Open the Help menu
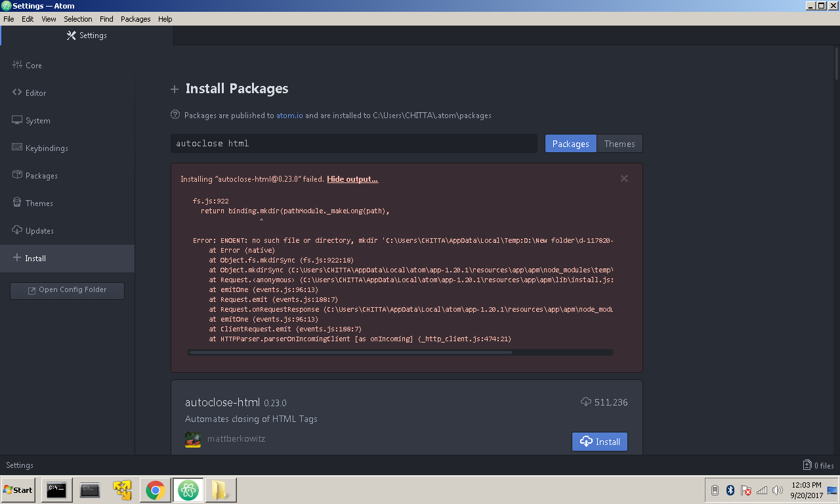This screenshot has height=504, width=840. [165, 19]
